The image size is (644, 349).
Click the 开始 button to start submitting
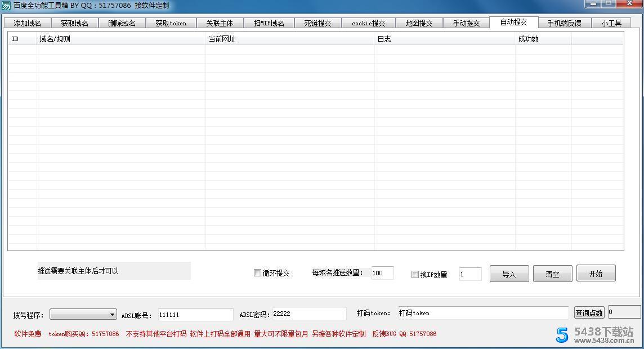coord(596,274)
